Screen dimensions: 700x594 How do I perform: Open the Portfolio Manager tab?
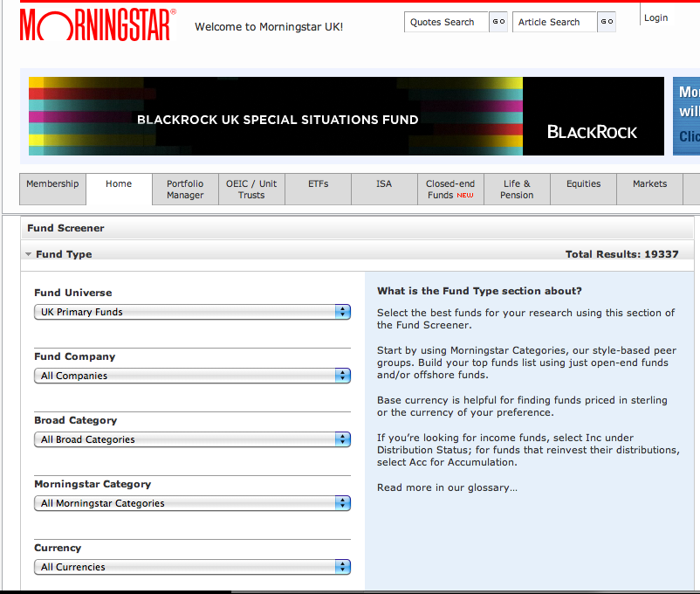(x=185, y=189)
